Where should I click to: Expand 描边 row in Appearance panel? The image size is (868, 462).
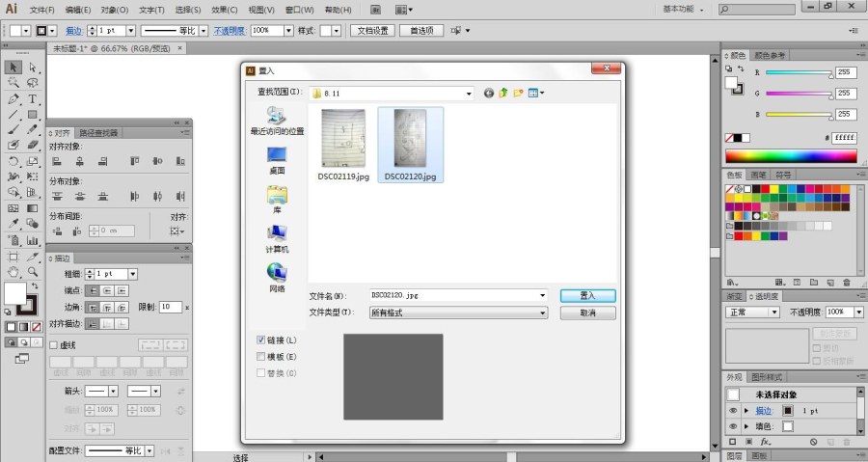click(x=746, y=411)
